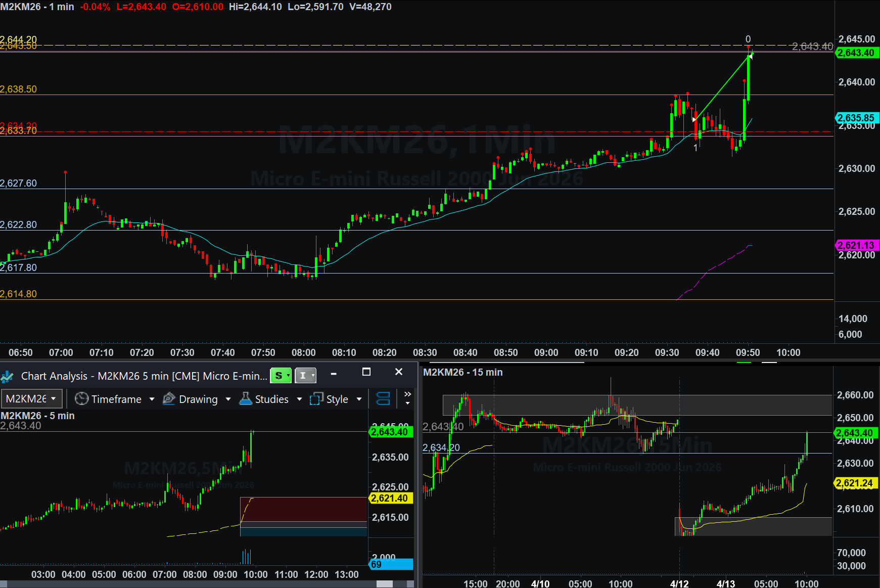Show more toolbar items via double chevron
This screenshot has width=880, height=588.
pos(407,394)
